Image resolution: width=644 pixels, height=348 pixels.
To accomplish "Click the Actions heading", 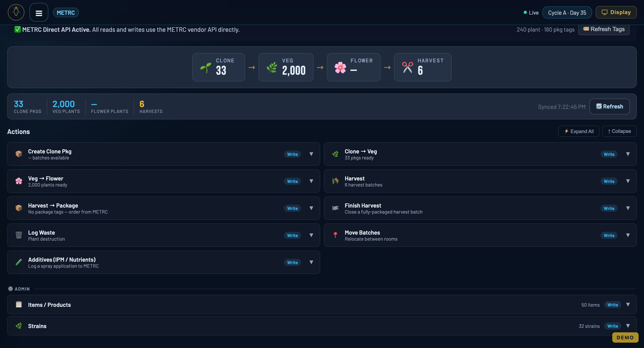I will pos(19,132).
